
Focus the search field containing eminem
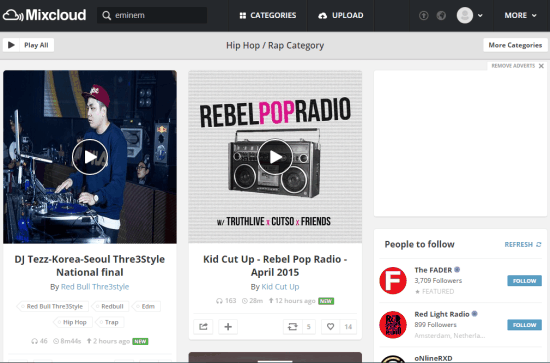[152, 15]
